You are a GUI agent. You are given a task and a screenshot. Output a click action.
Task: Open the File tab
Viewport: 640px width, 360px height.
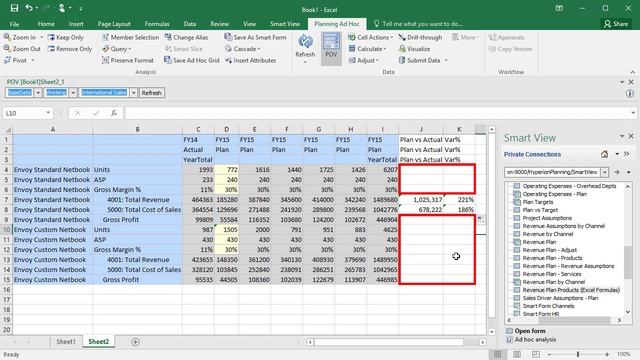[x=14, y=24]
